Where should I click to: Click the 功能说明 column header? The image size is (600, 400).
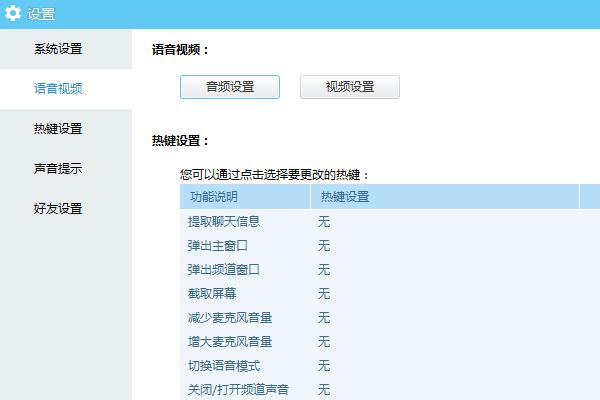pyautogui.click(x=245, y=197)
